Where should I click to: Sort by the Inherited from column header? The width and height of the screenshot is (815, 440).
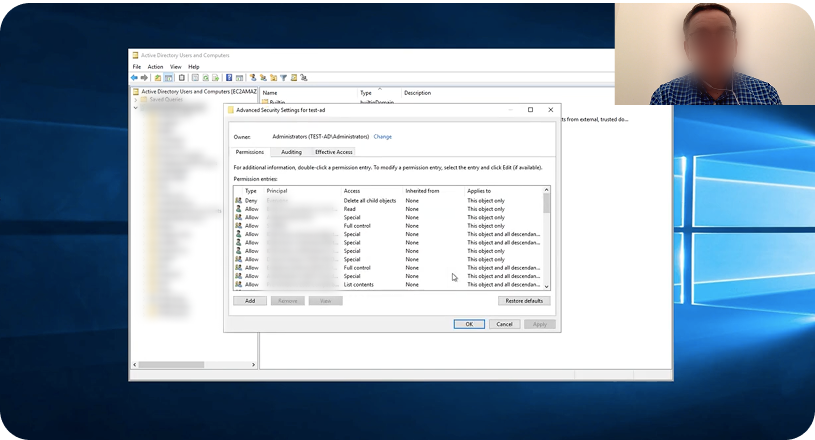point(434,191)
